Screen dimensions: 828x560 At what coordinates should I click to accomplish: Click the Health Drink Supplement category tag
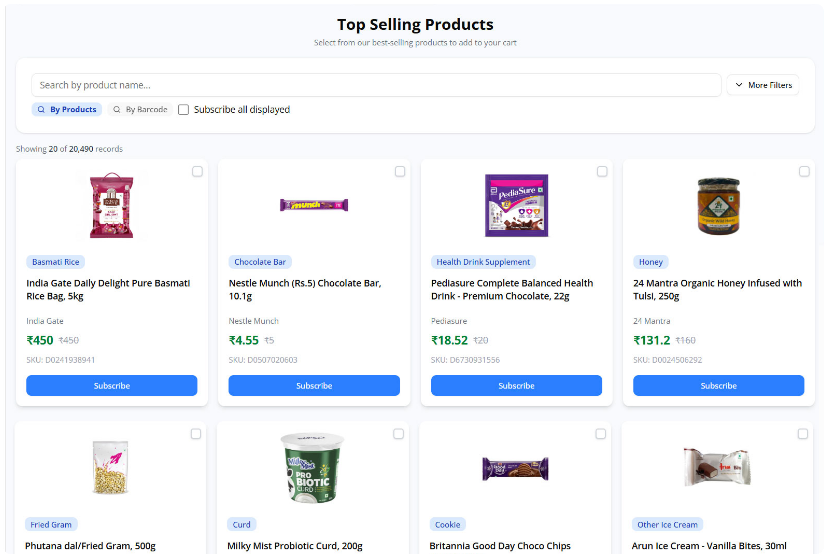483,262
